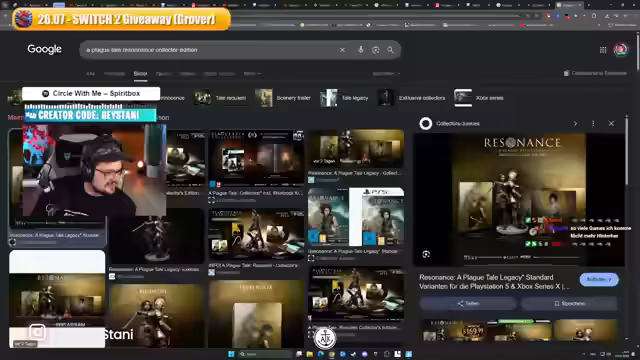Select the Bilder tab
Viewport: 640px width, 360px height.
[140, 73]
